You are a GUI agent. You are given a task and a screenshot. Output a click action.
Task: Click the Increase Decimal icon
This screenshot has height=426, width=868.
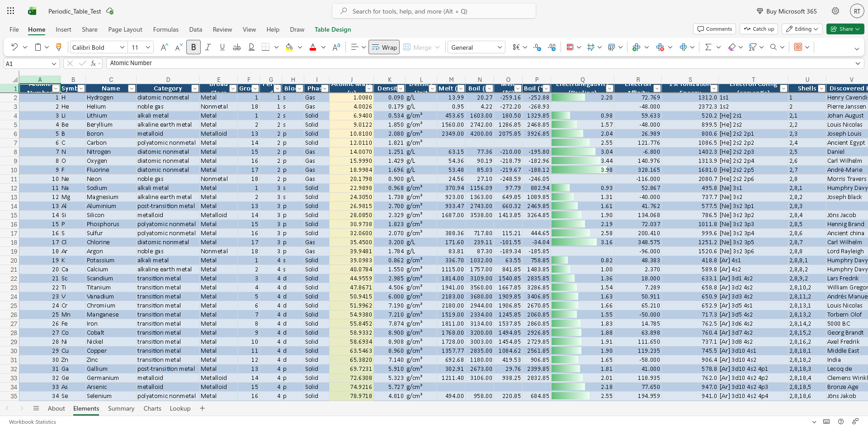point(552,47)
